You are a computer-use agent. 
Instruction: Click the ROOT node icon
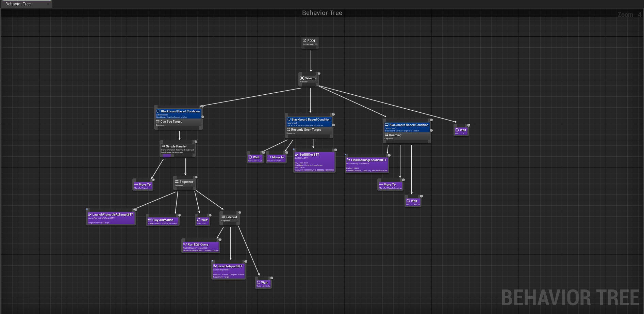tap(305, 41)
